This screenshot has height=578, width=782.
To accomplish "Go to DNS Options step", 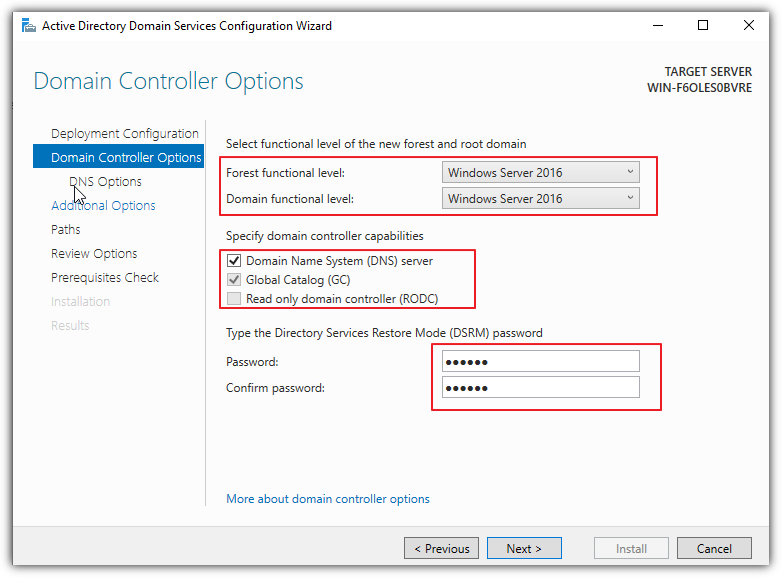I will pos(105,182).
